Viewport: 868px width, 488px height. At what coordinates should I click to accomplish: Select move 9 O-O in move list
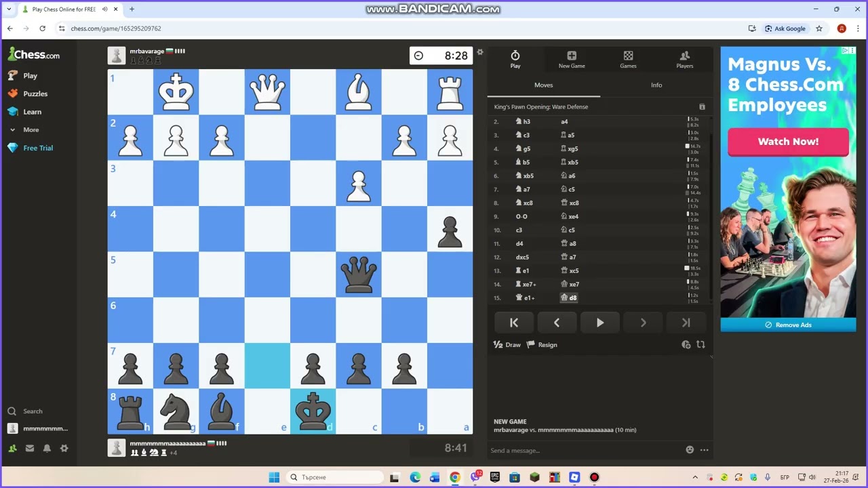[521, 217]
